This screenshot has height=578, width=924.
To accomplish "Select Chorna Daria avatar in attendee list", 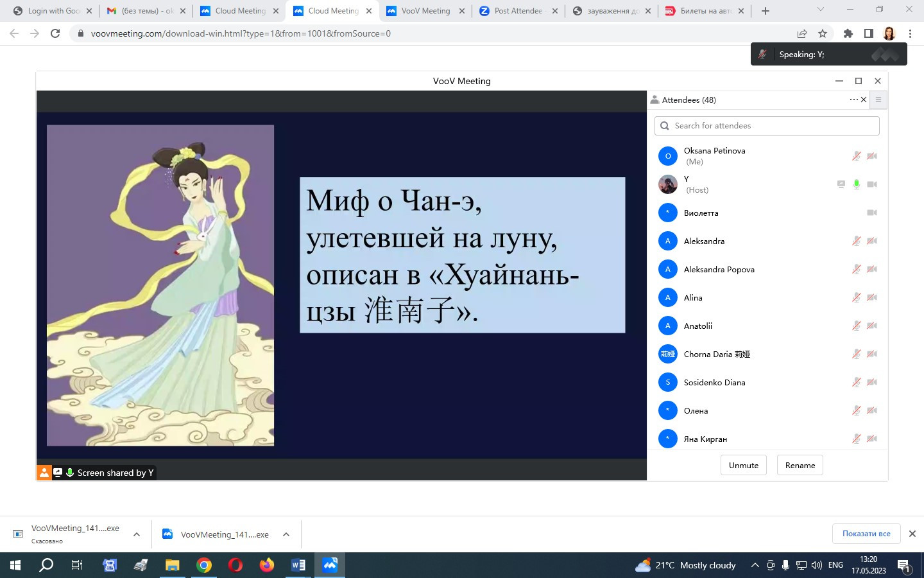I will coord(668,354).
